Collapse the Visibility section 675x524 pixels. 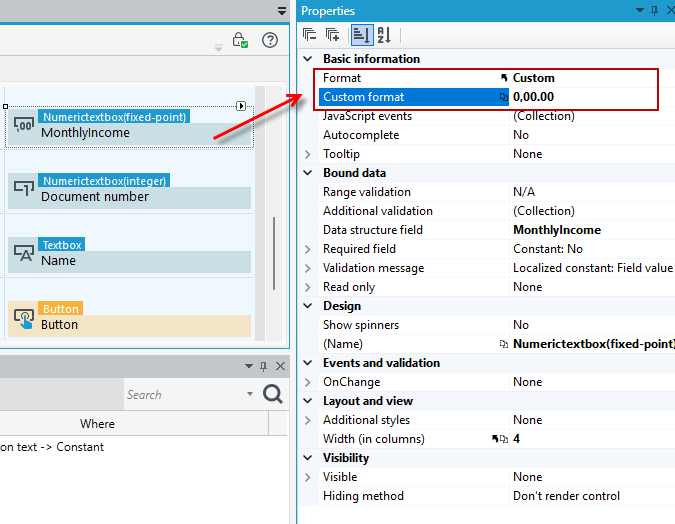308,458
